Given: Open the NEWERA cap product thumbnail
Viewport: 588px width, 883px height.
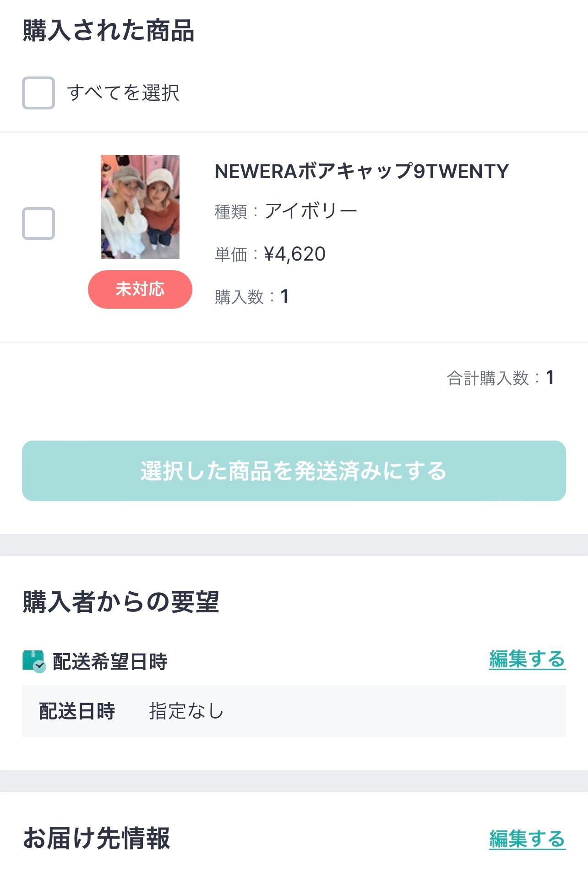Looking at the screenshot, I should pos(140,207).
